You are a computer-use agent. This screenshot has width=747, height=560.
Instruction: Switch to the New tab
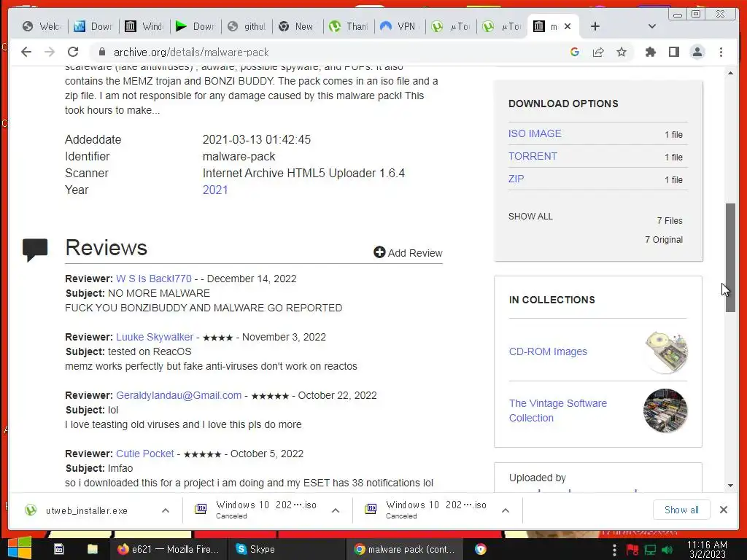click(298, 27)
